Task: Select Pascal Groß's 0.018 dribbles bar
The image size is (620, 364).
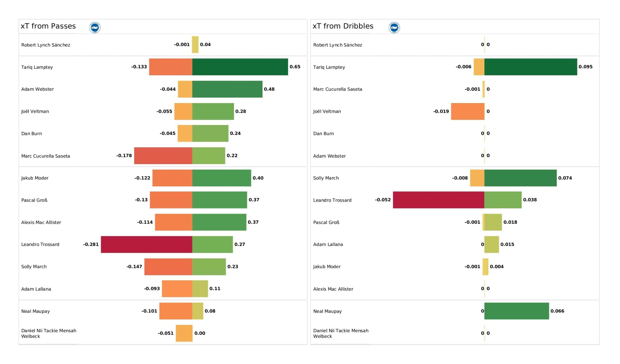Action: pyautogui.click(x=493, y=222)
